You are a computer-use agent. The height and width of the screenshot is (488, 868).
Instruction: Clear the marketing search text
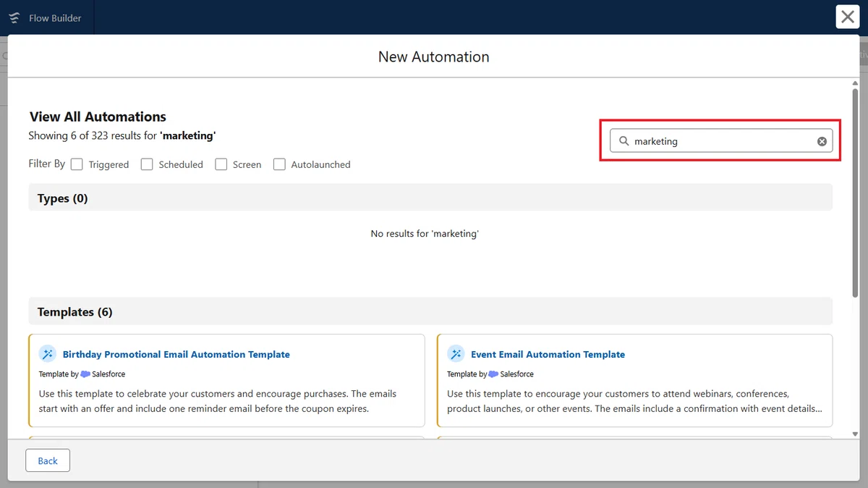822,141
